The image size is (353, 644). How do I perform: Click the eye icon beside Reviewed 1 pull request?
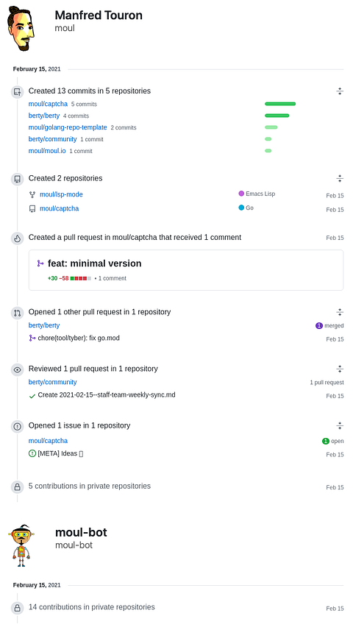[17, 369]
